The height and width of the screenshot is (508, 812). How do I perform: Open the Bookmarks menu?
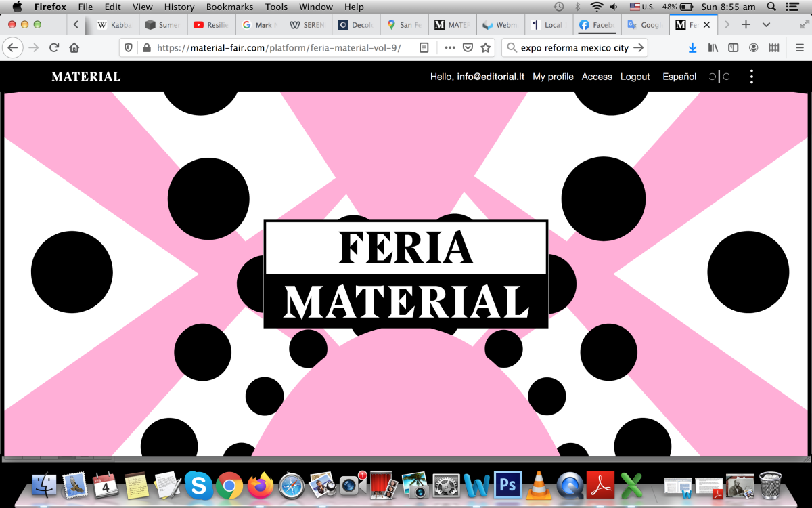(x=229, y=7)
